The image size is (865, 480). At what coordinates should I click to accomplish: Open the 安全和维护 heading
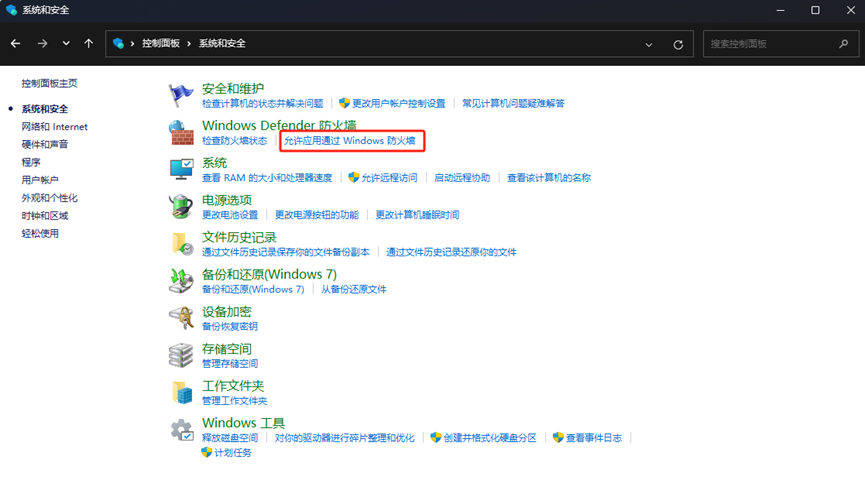(233, 88)
